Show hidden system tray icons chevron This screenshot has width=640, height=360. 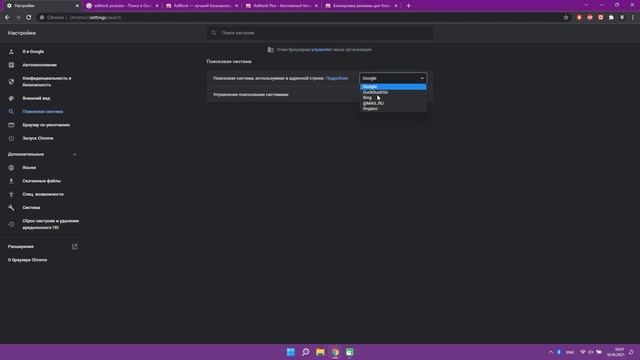tap(551, 352)
